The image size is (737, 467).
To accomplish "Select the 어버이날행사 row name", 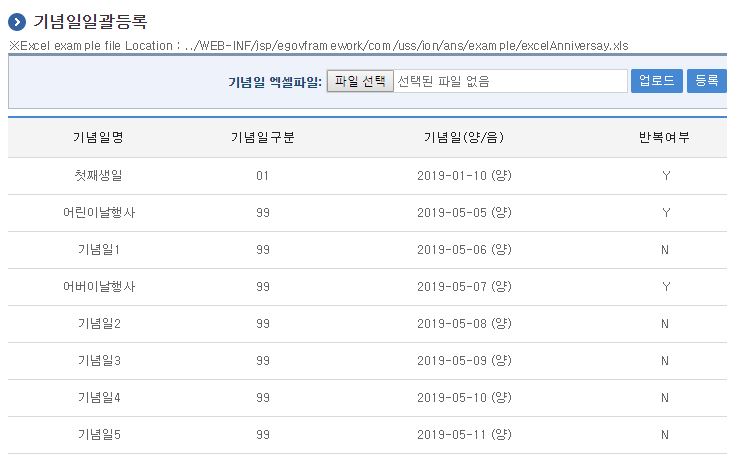I will (98, 286).
